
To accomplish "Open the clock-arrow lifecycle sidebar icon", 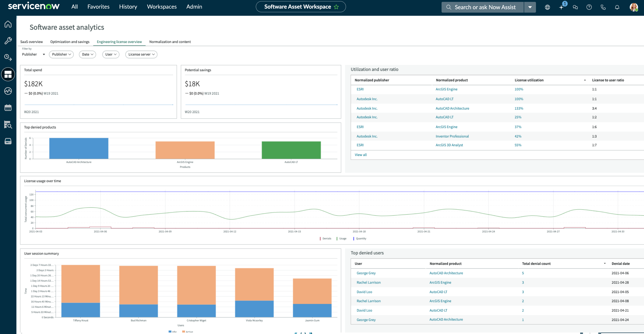I will click(x=8, y=58).
